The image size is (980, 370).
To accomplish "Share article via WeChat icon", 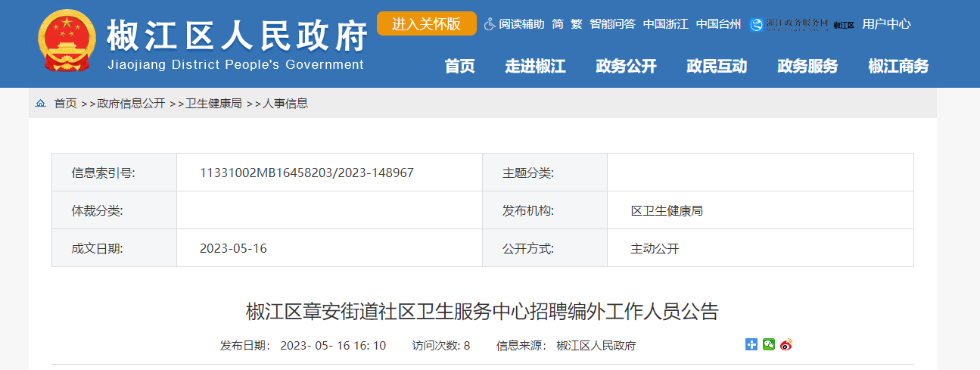I will 769,345.
